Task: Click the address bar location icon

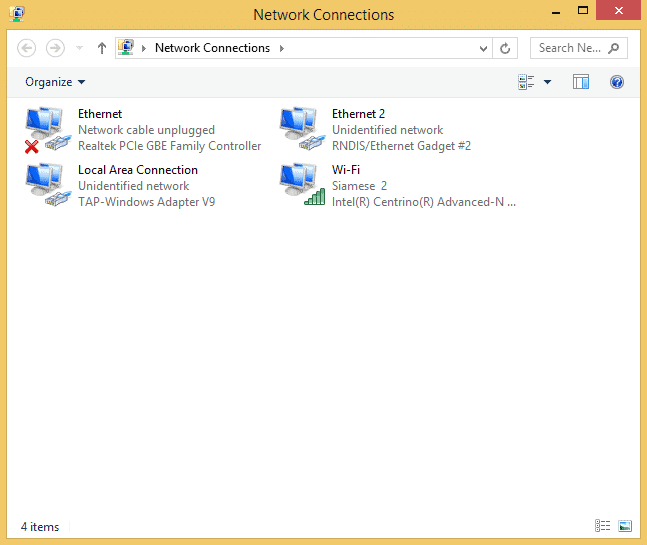Action: pos(126,47)
